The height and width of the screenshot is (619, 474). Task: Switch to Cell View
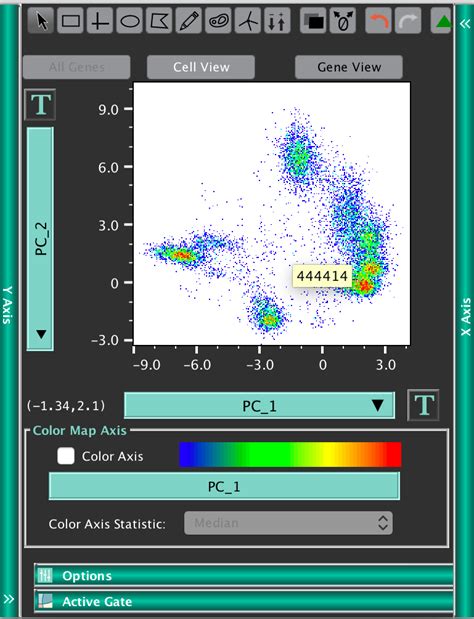(x=201, y=67)
